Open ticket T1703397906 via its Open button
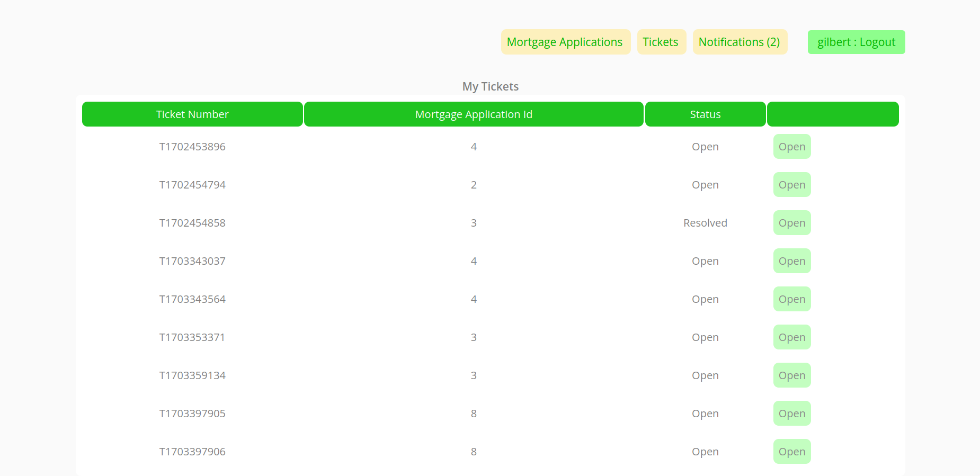Viewport: 980px width, 476px height. pyautogui.click(x=792, y=452)
